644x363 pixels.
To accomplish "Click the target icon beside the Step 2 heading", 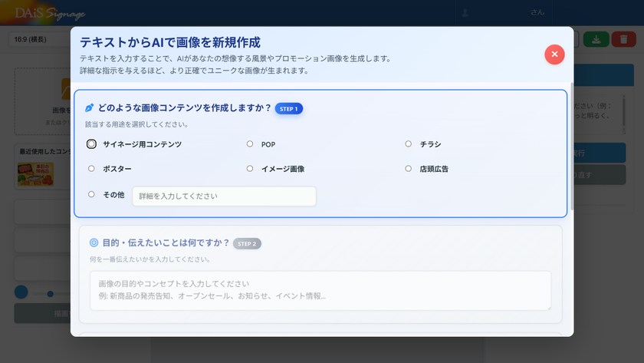I will coord(94,243).
